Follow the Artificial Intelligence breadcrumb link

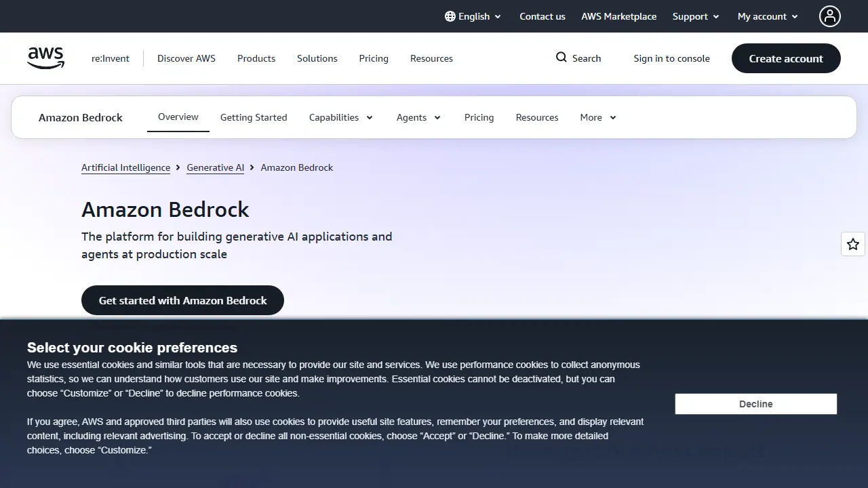[125, 167]
